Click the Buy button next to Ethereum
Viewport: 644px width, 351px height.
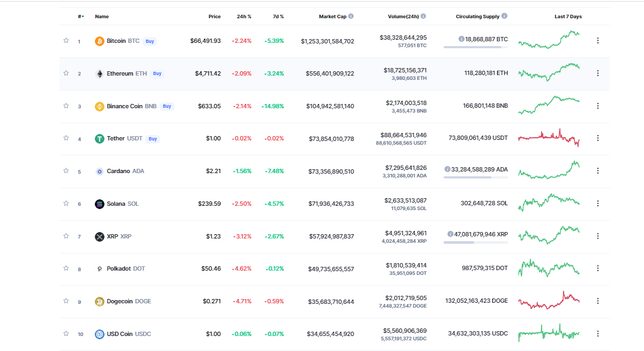tap(157, 73)
